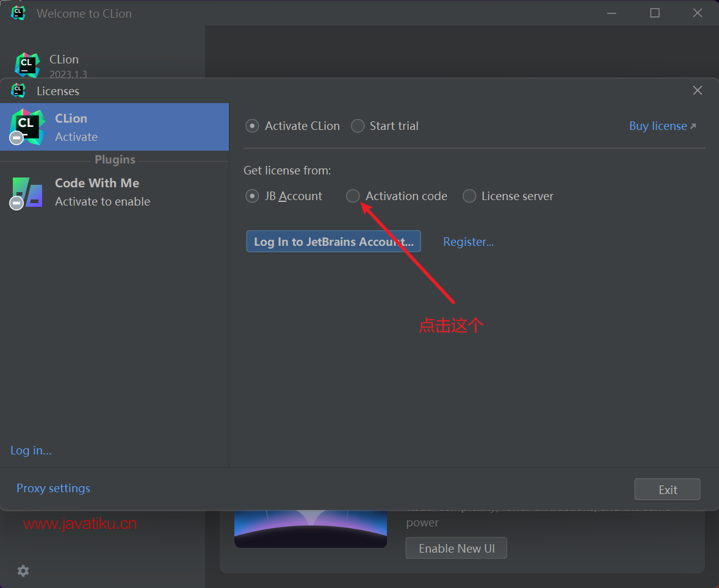Close the Licenses dialog
The image size is (719, 588).
(698, 90)
